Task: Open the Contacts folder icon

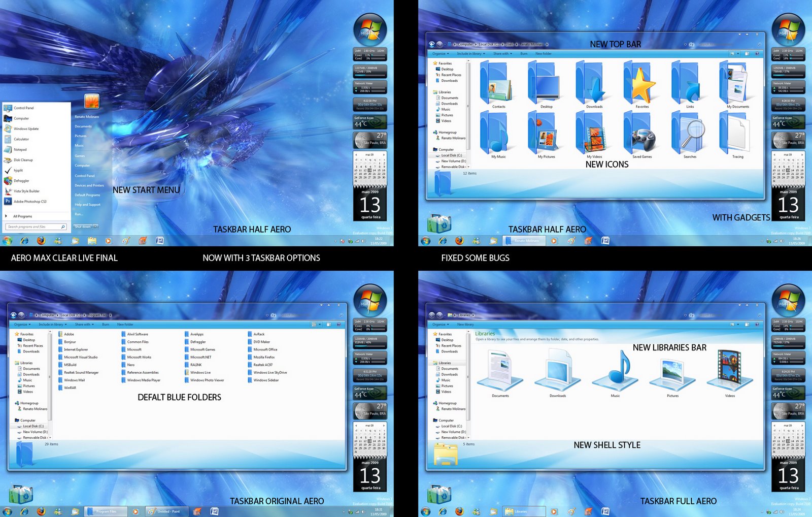Action: tap(498, 85)
